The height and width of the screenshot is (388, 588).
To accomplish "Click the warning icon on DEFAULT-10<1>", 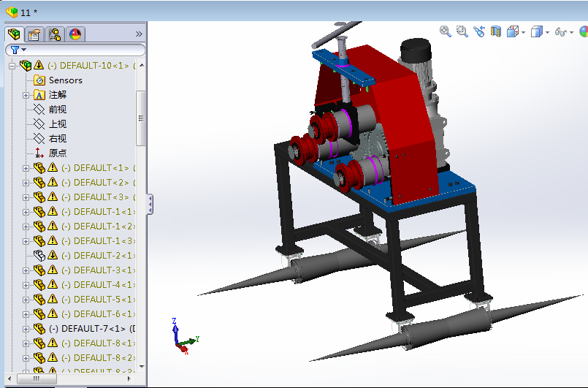I will pos(39,65).
